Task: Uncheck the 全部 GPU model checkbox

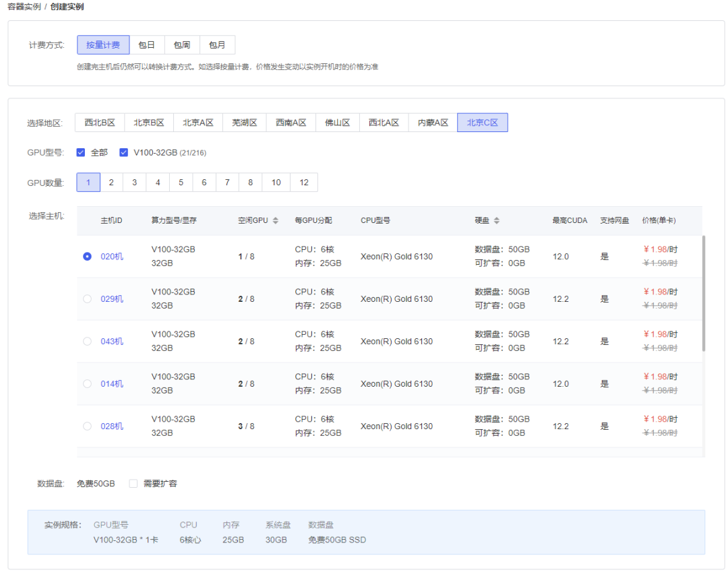Action: [81, 153]
